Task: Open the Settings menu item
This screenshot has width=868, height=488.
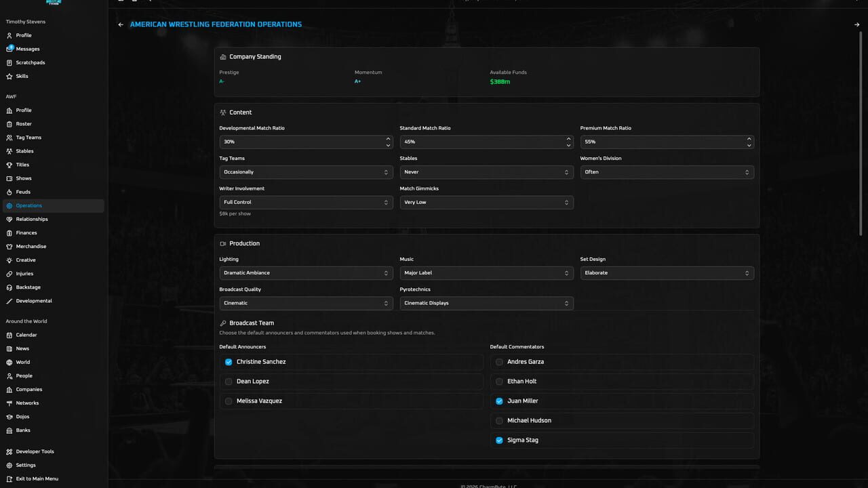Action: click(54, 465)
